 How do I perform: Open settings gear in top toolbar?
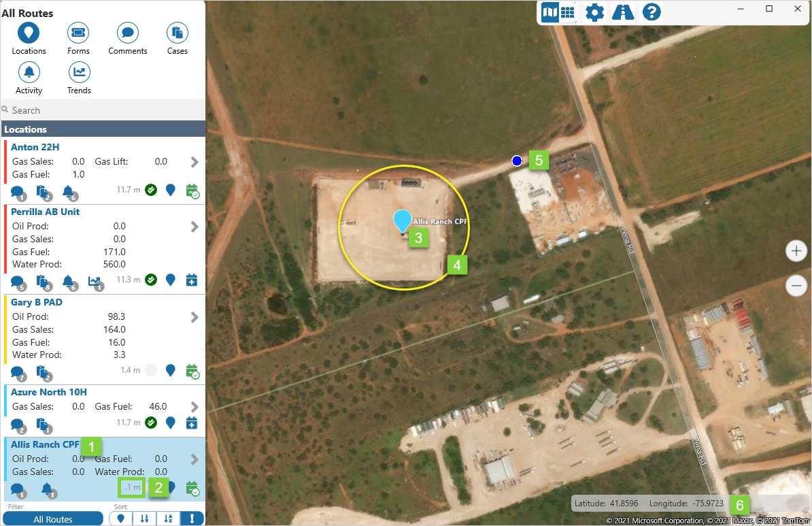click(x=594, y=12)
